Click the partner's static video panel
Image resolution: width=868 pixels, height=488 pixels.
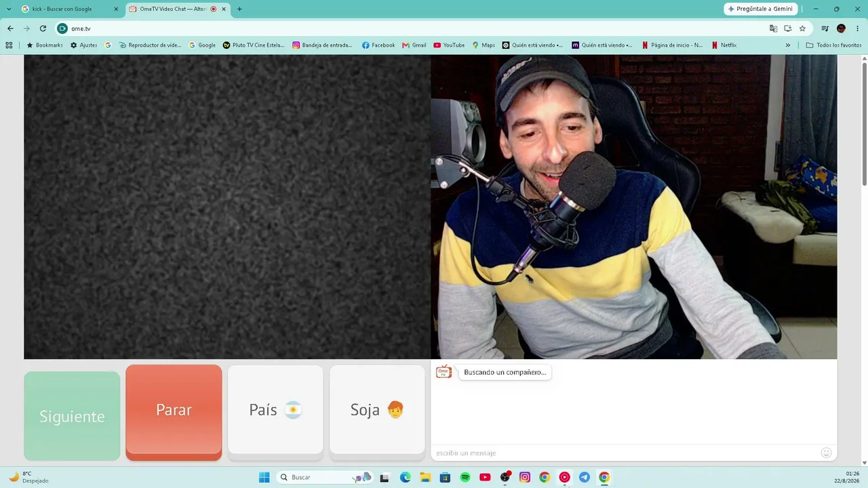[x=227, y=207]
